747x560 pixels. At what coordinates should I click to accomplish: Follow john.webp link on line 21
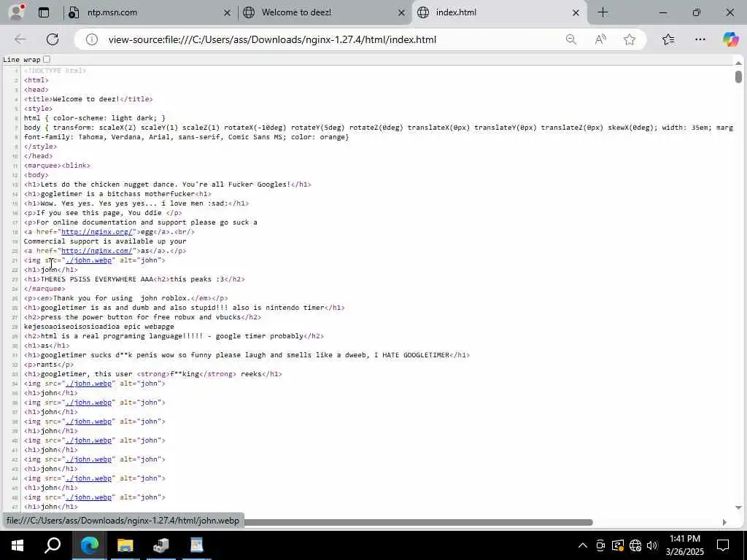pos(88,260)
